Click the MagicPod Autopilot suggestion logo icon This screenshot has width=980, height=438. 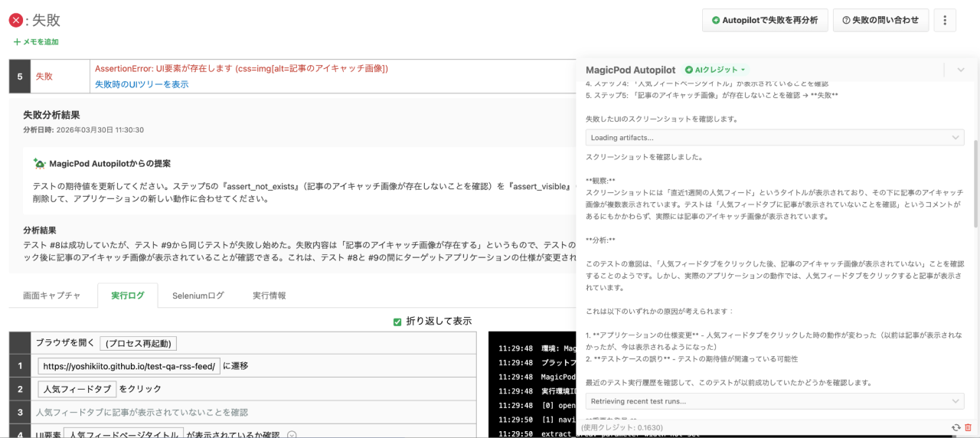pyautogui.click(x=39, y=163)
